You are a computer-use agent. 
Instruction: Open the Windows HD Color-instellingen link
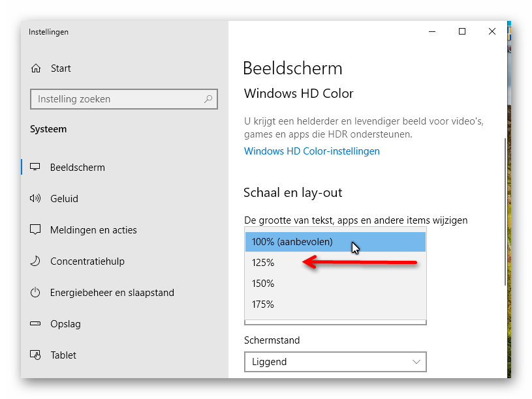coord(312,151)
